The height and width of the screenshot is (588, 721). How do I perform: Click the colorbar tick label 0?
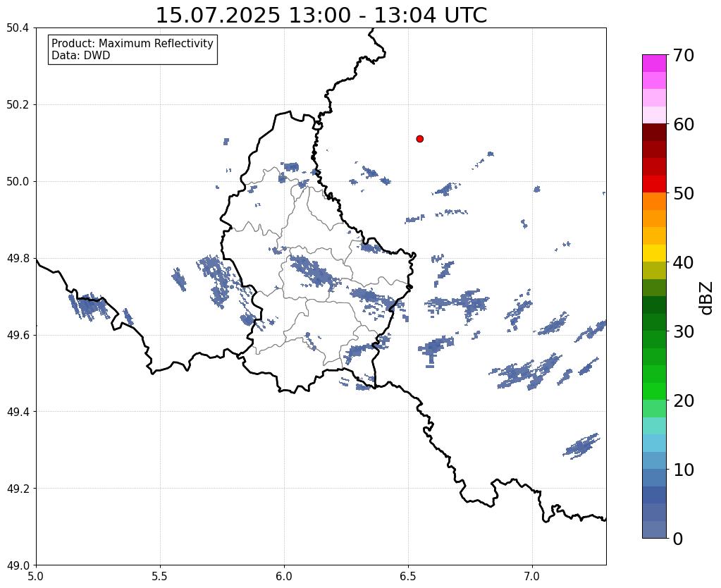pyautogui.click(x=678, y=539)
